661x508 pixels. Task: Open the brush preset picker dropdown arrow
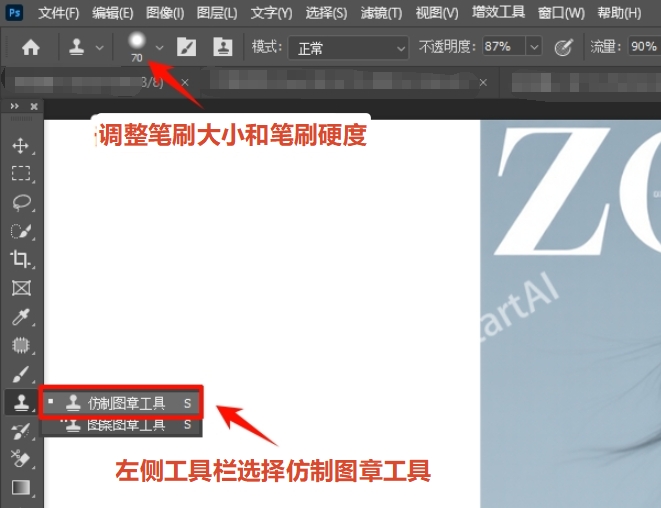click(x=159, y=48)
